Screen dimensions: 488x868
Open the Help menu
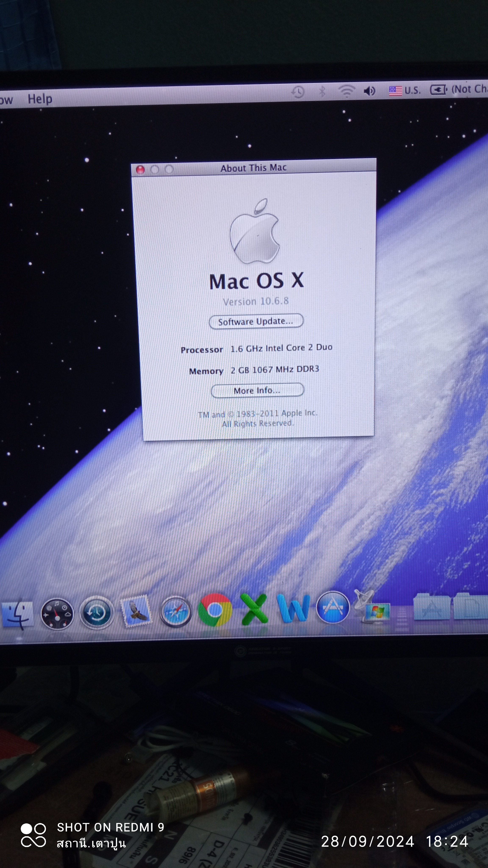(40, 99)
